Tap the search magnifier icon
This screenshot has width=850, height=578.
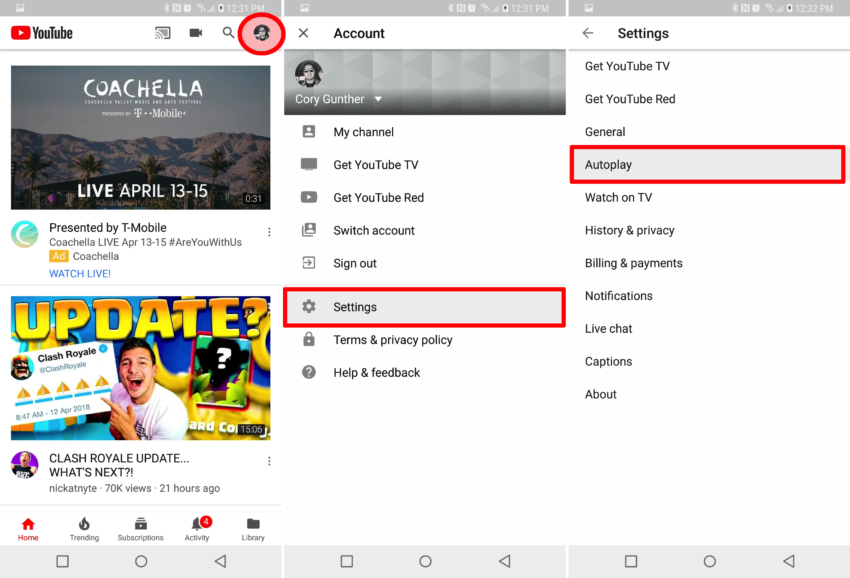(228, 33)
